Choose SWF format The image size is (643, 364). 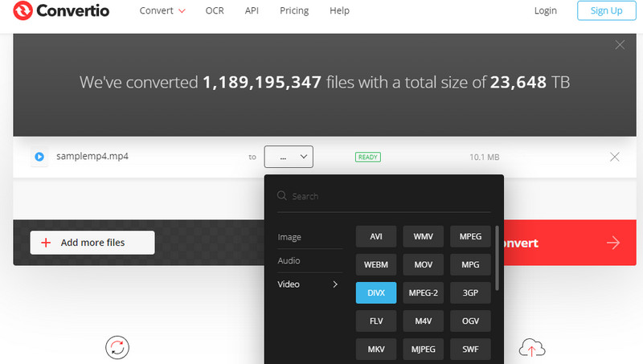pos(470,350)
